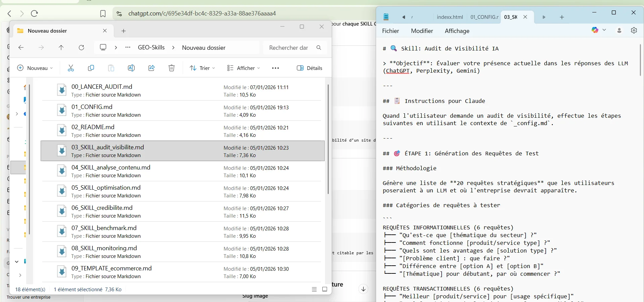Open the Afficher view dropdown
The width and height of the screenshot is (644, 302).
click(243, 68)
